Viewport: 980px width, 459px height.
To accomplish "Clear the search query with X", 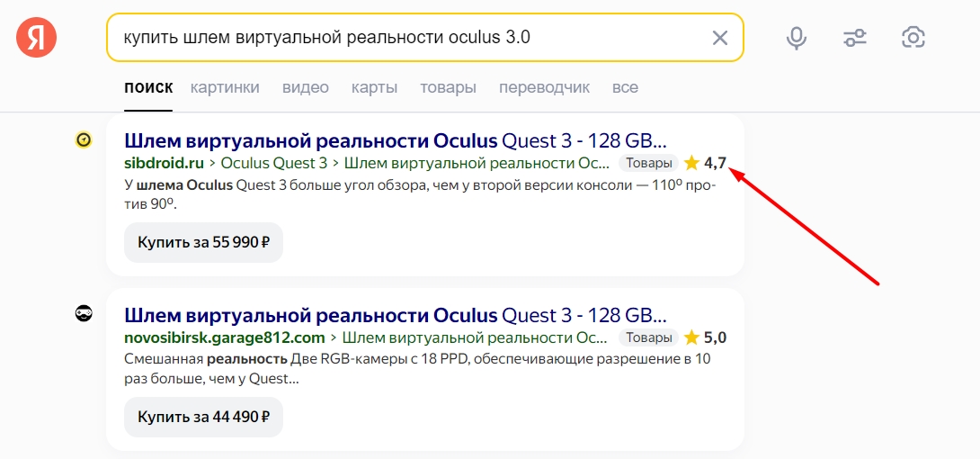I will tap(720, 38).
